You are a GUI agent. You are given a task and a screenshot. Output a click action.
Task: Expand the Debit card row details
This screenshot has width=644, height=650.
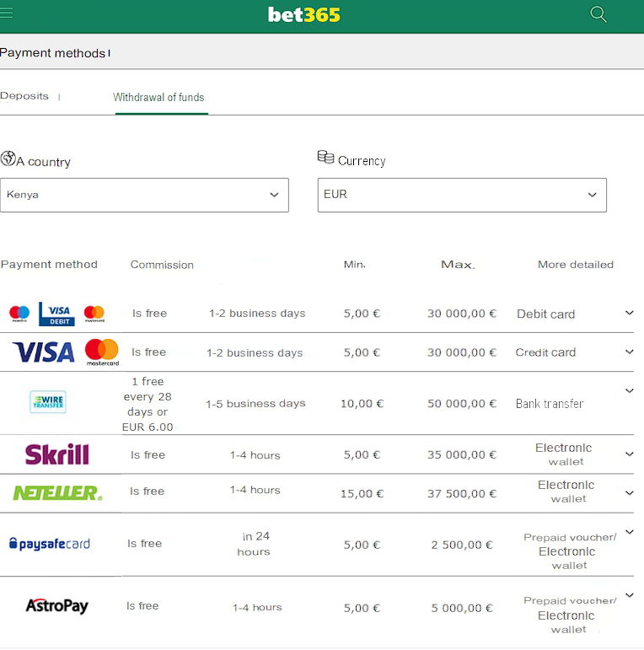tap(629, 313)
